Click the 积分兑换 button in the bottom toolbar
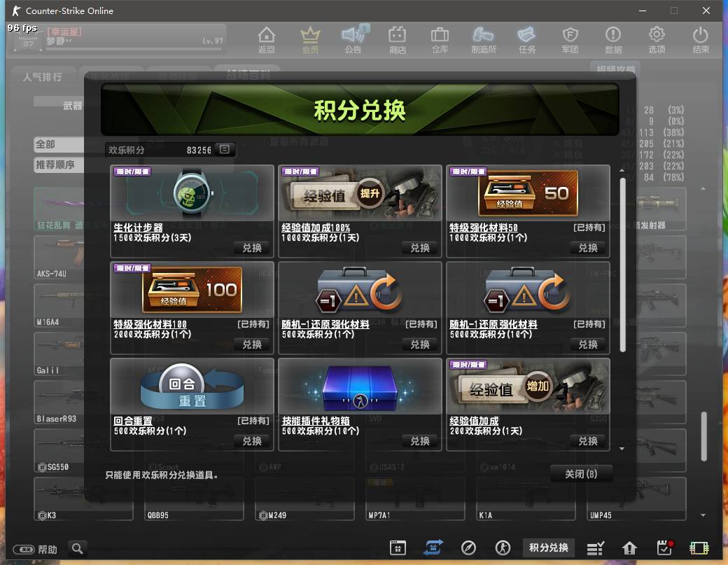 549,547
